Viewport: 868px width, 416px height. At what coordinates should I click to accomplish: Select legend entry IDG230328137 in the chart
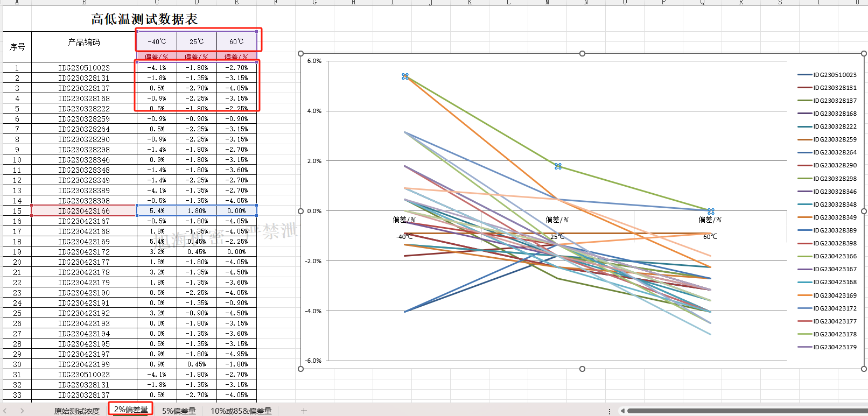point(827,101)
